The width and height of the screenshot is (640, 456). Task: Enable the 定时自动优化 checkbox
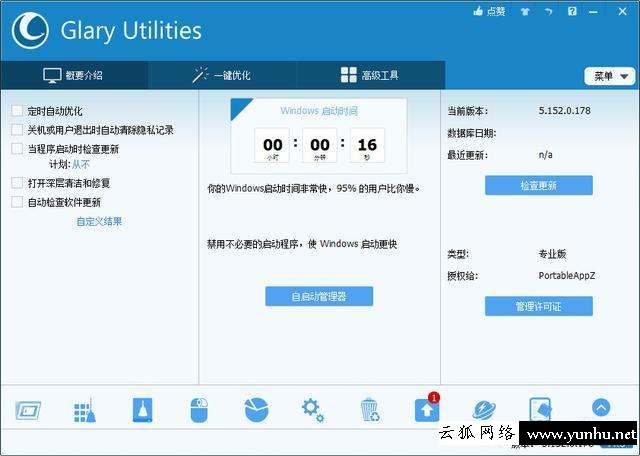click(17, 111)
